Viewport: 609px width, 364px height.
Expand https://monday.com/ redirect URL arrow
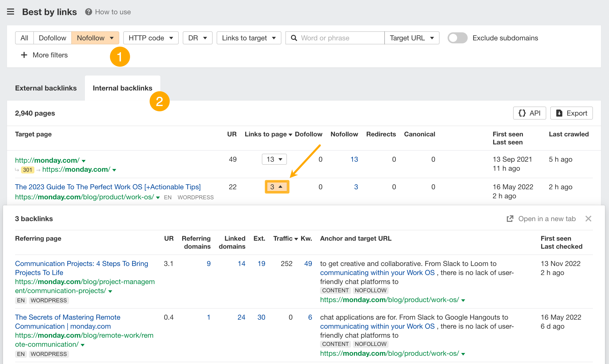point(114,170)
